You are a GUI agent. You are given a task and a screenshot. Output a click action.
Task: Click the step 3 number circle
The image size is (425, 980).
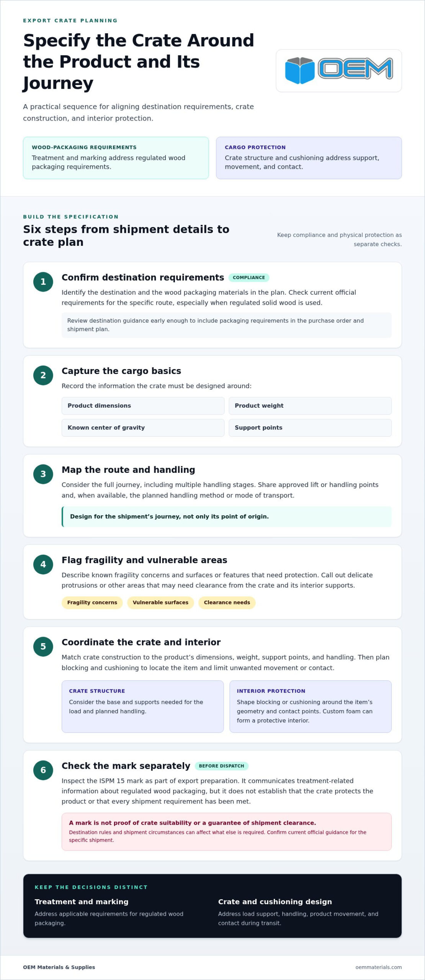(43, 474)
